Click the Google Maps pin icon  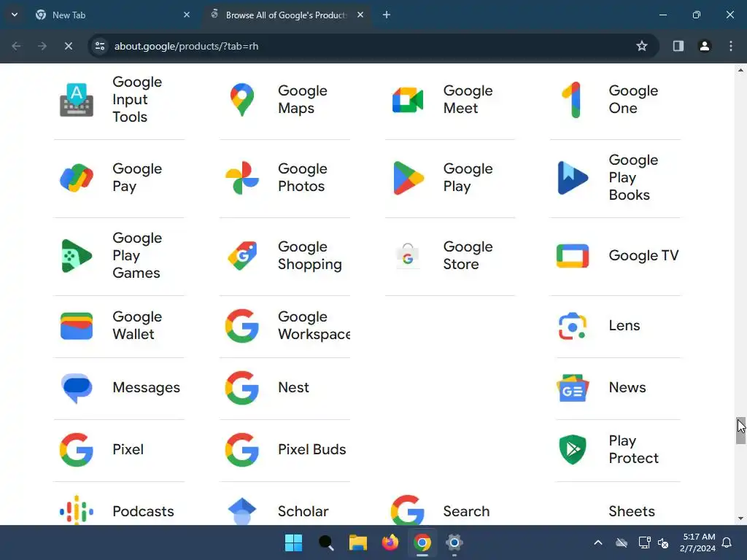242,99
